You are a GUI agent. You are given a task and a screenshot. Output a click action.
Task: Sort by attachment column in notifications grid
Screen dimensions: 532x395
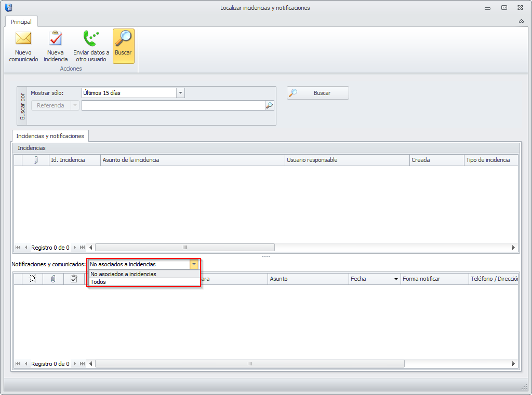pos(54,279)
